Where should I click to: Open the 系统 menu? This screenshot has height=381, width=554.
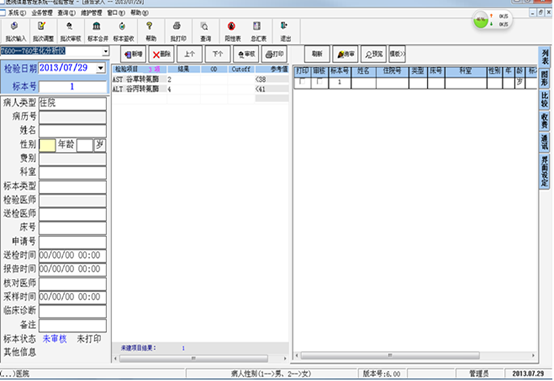[17, 13]
